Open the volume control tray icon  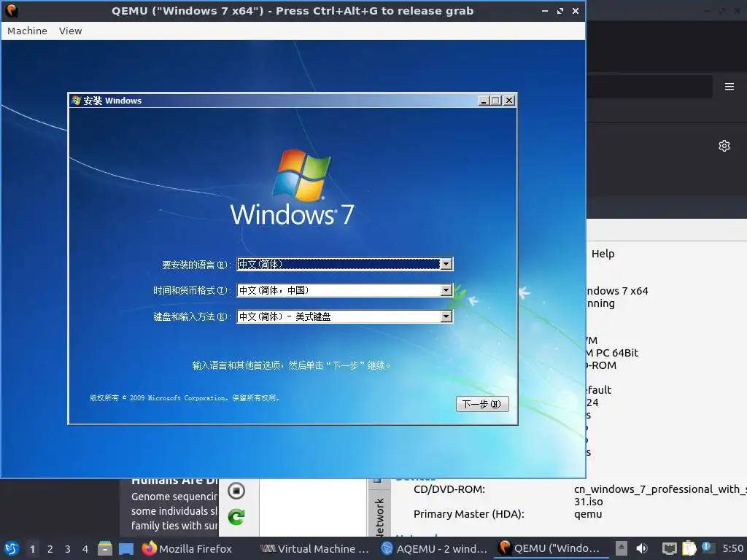click(x=642, y=548)
